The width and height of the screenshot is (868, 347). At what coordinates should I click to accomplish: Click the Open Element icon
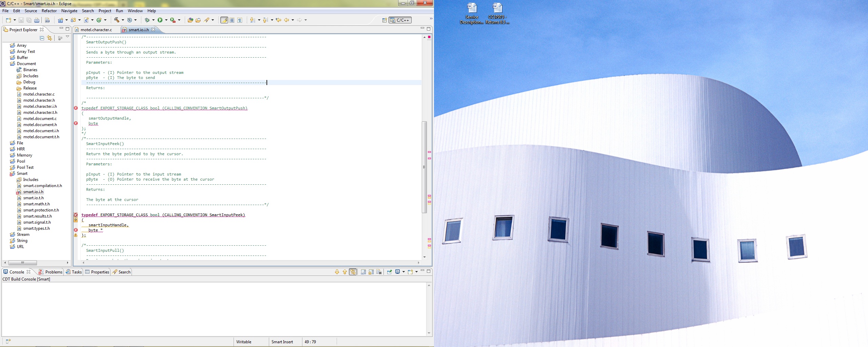pos(190,20)
